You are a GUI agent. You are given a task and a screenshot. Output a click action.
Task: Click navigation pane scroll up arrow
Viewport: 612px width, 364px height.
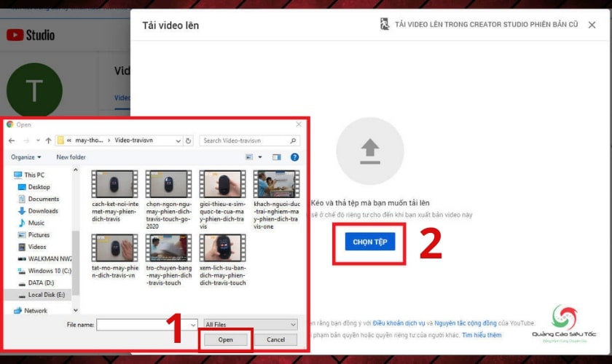76,170
